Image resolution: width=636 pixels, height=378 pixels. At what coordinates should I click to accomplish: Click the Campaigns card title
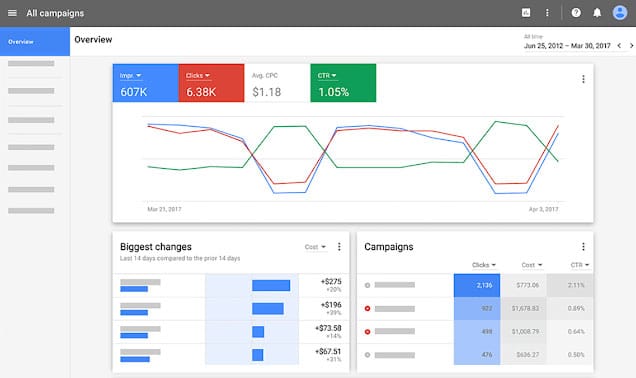(x=389, y=247)
